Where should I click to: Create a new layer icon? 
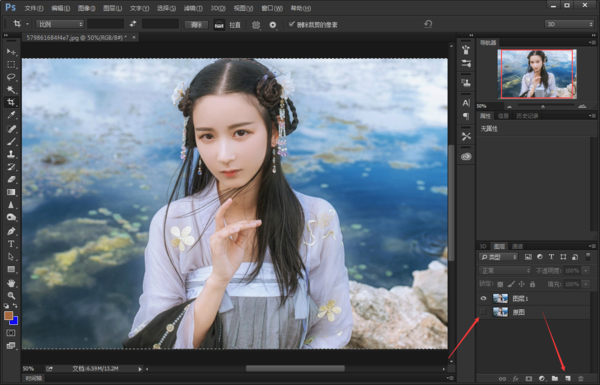[x=567, y=378]
